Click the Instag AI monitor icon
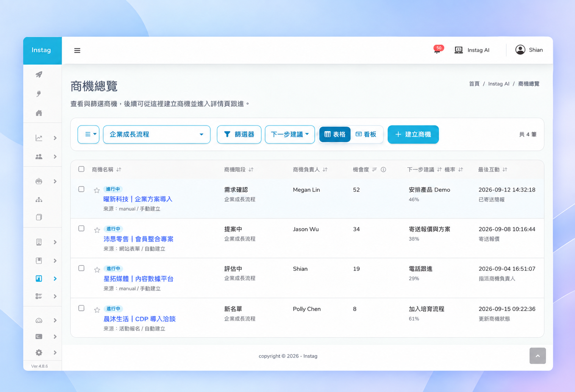The height and width of the screenshot is (392, 575). pyautogui.click(x=458, y=50)
